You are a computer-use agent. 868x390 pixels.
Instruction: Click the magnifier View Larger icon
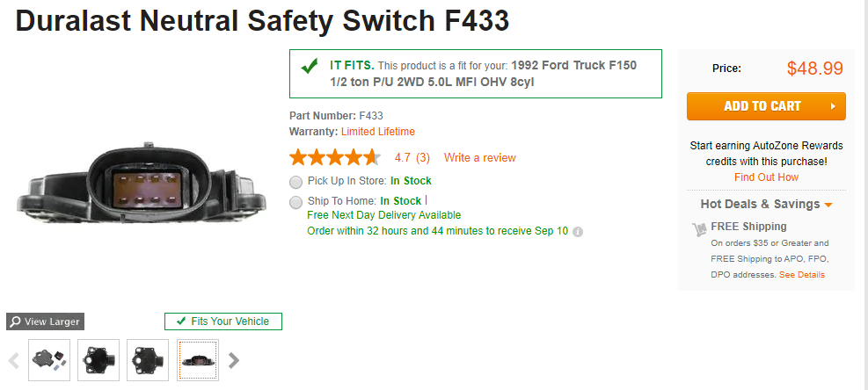[x=15, y=321]
